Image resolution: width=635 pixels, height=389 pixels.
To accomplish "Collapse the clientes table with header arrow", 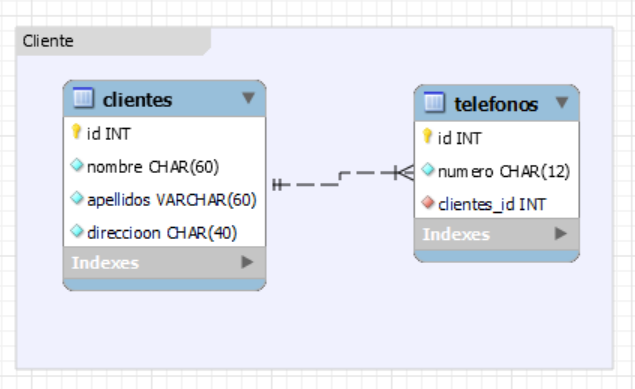I will coord(248,98).
